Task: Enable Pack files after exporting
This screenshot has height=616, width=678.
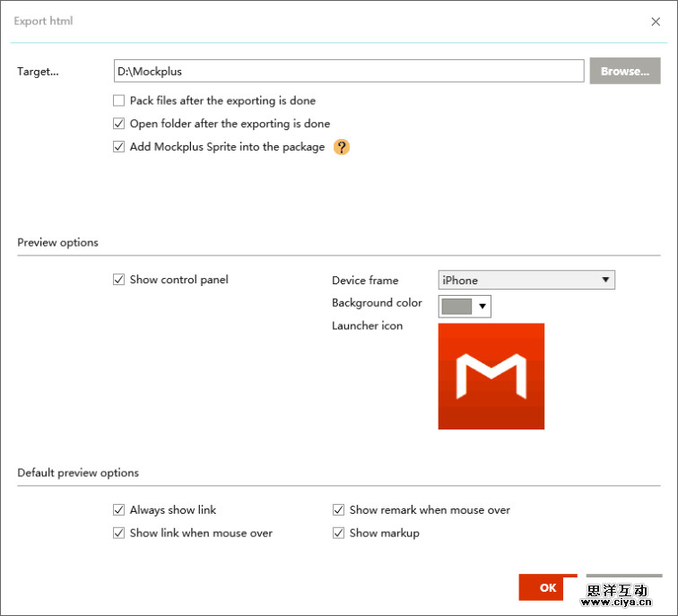Action: pos(119,101)
